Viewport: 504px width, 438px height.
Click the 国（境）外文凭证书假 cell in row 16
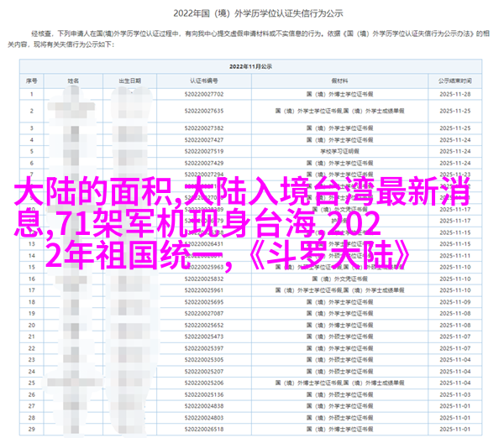[339, 279]
